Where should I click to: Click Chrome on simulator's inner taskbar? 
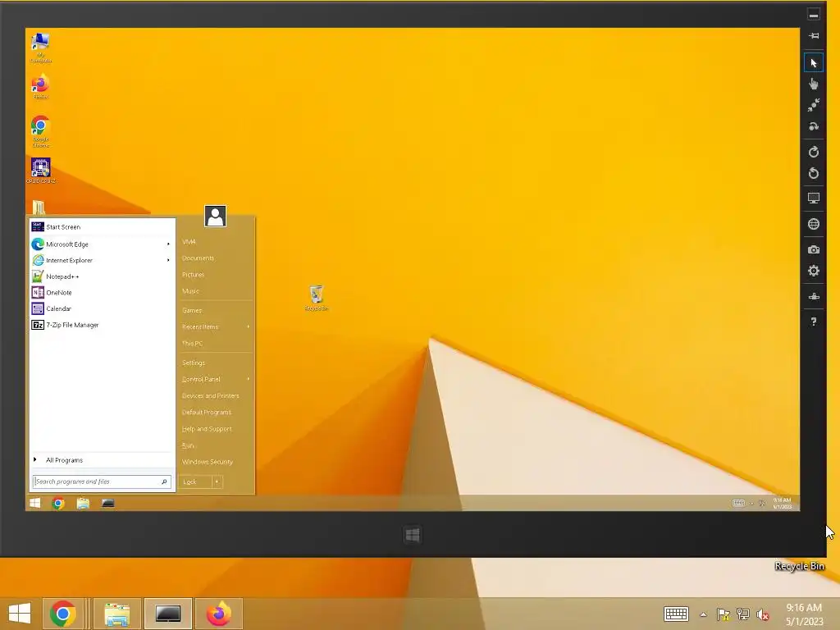coord(58,503)
